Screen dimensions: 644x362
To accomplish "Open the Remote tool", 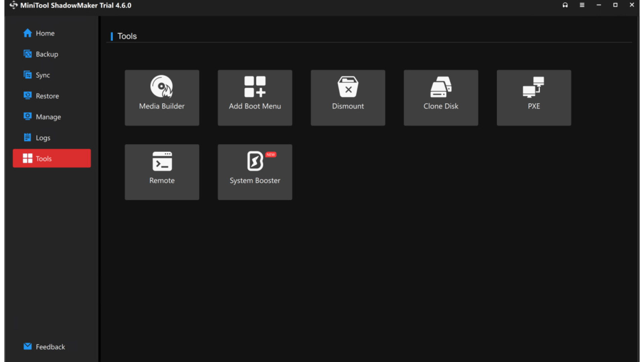I will click(162, 172).
